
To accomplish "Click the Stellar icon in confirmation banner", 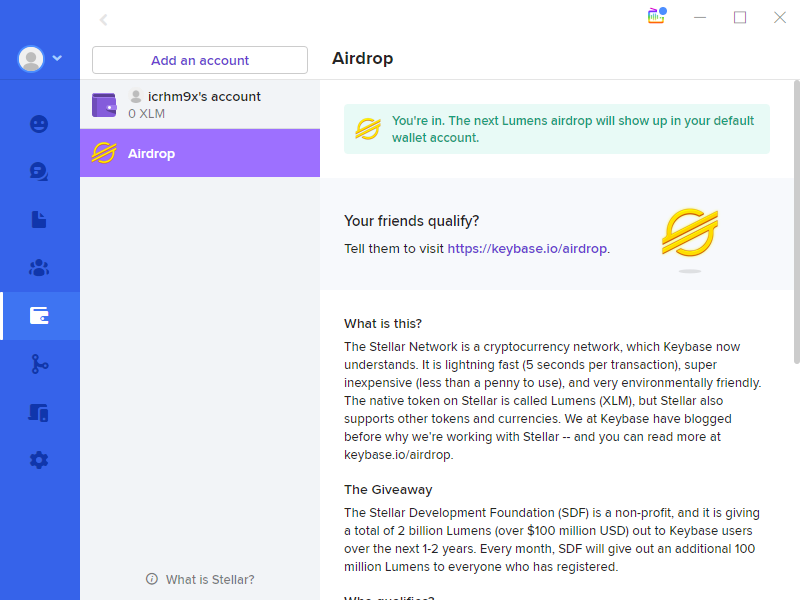I will pyautogui.click(x=368, y=129).
